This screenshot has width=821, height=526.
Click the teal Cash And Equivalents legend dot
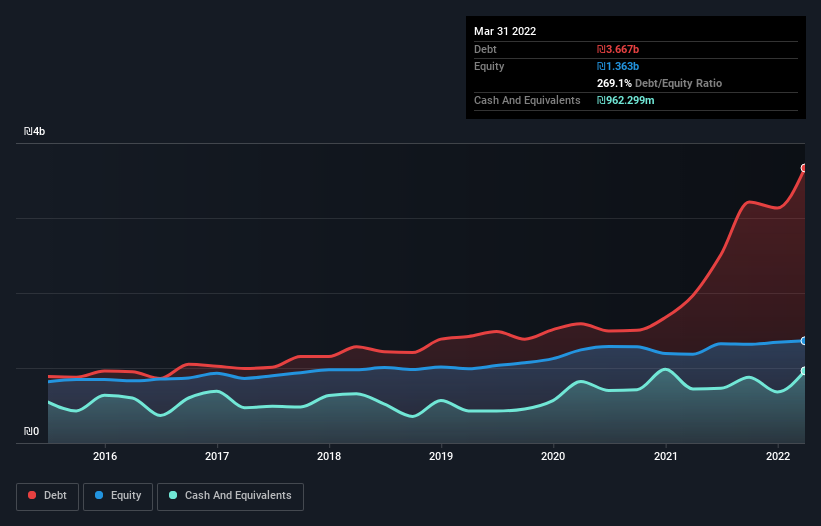(x=173, y=495)
